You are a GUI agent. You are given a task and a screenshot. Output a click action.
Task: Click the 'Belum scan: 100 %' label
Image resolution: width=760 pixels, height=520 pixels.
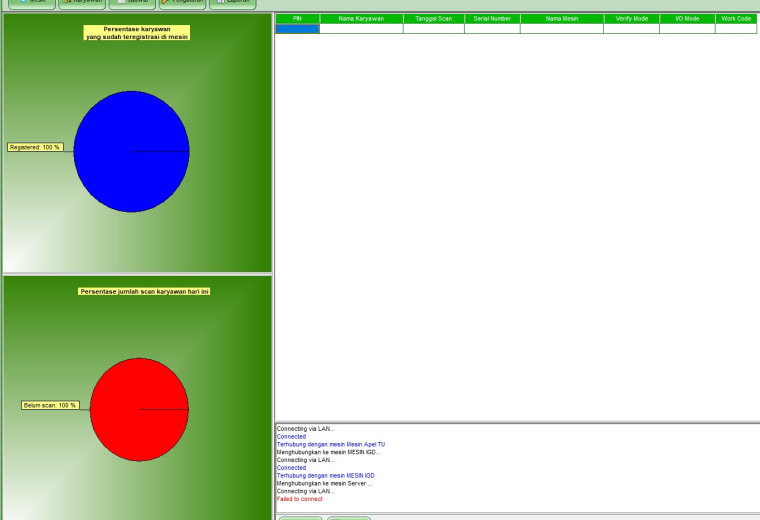pyautogui.click(x=50, y=405)
